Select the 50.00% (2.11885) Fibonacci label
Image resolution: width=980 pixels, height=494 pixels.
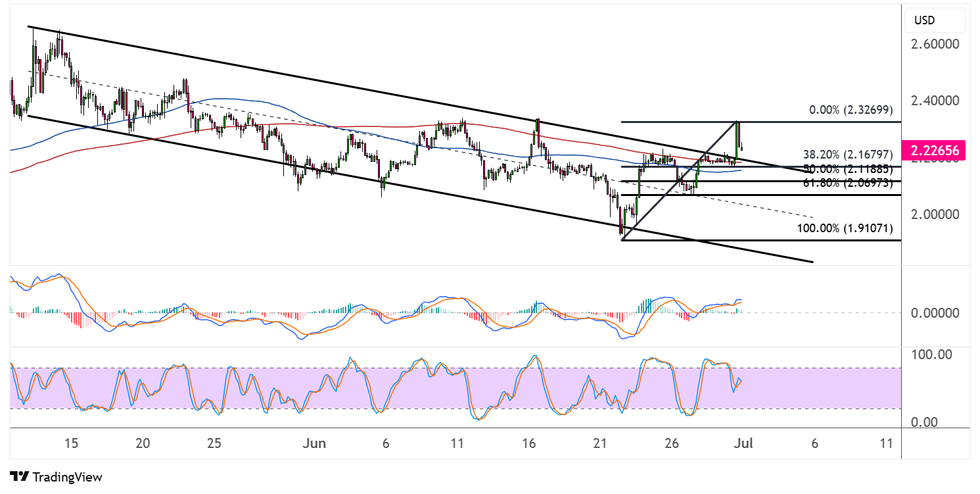pyautogui.click(x=848, y=169)
